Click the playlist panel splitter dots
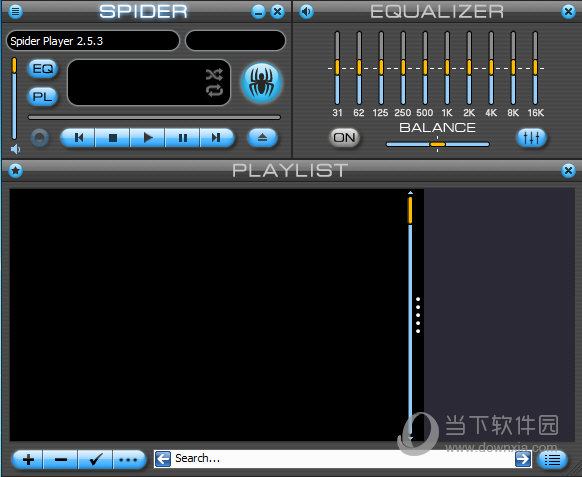This screenshot has height=477, width=582. 418,315
